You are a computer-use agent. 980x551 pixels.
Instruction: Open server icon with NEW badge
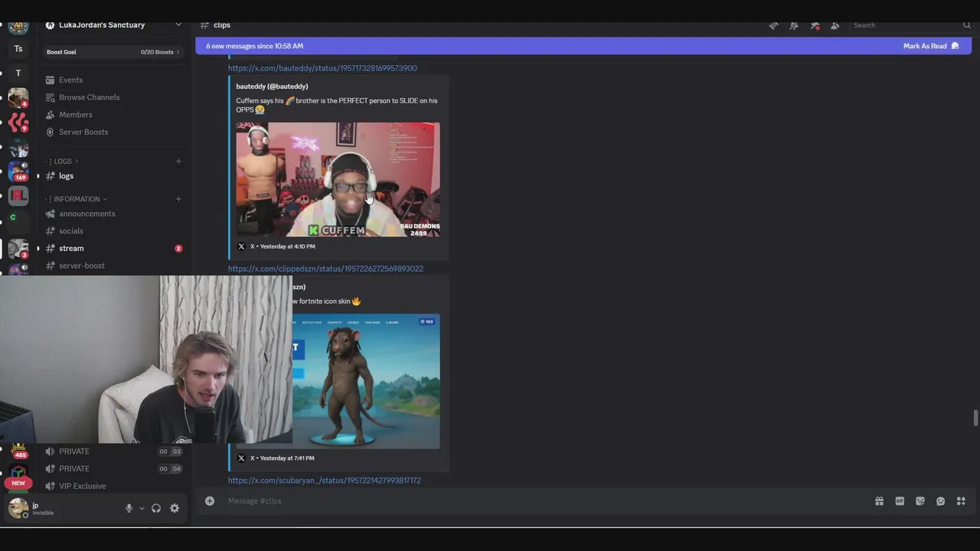click(18, 476)
